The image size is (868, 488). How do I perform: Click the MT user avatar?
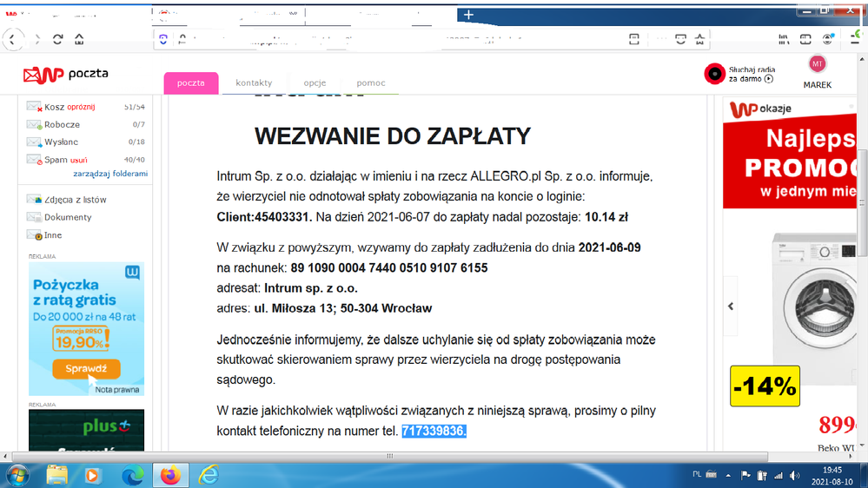tap(817, 64)
